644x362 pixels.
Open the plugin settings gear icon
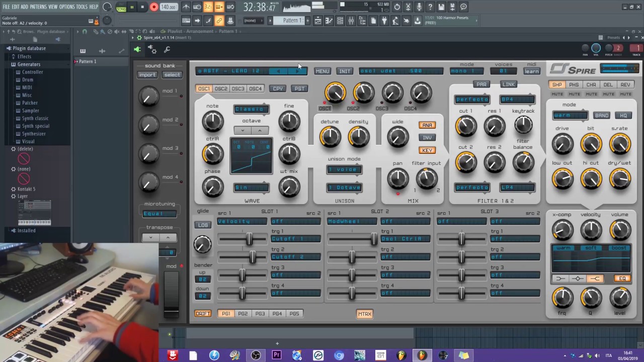(x=152, y=49)
